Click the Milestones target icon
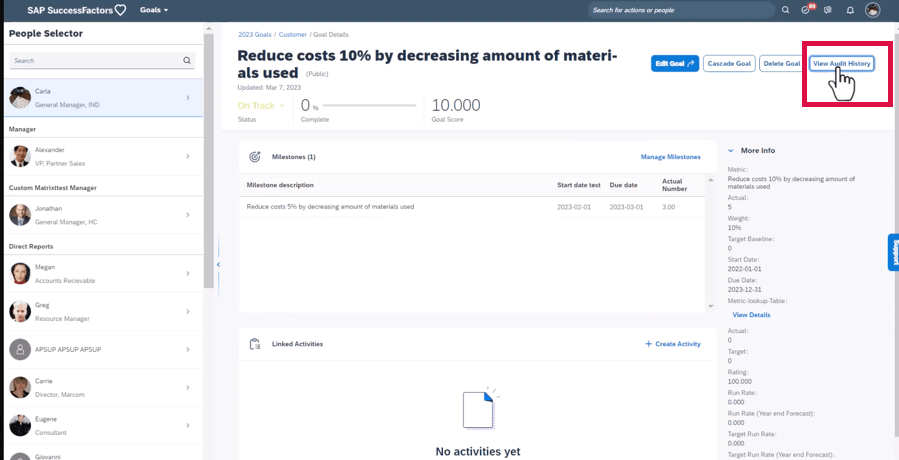The image size is (899, 460). point(254,157)
